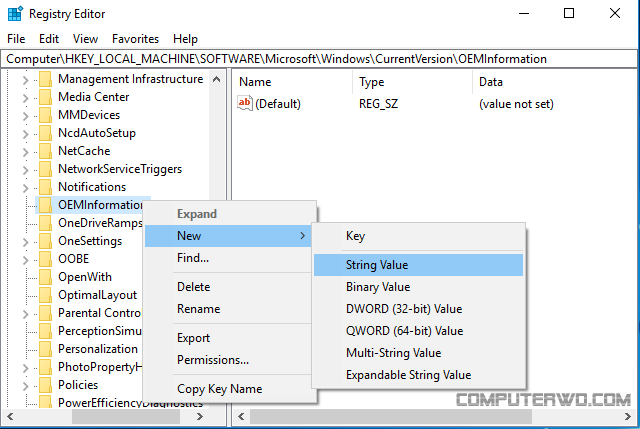Click the Personalization folder icon
Viewport: 640px width, 429px height.
45,349
